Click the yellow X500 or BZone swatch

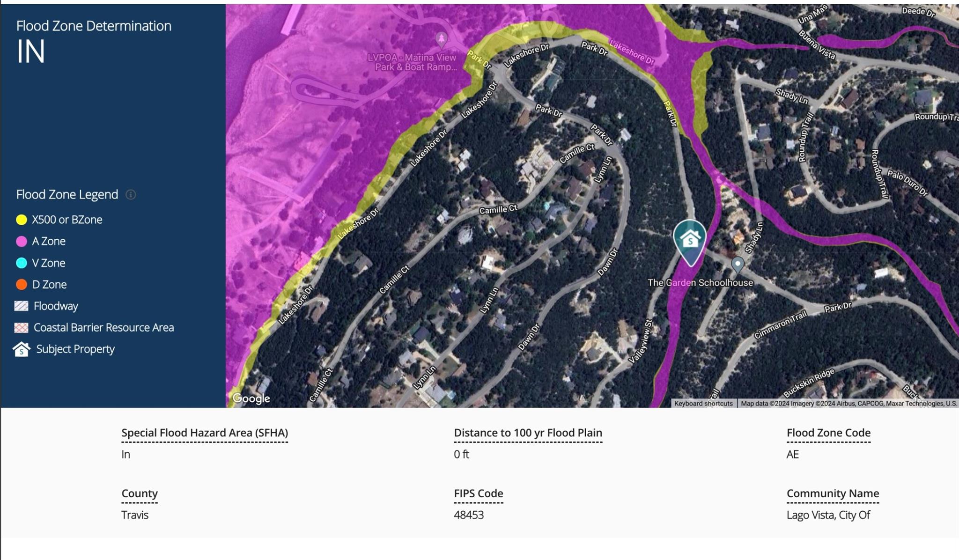tap(22, 220)
